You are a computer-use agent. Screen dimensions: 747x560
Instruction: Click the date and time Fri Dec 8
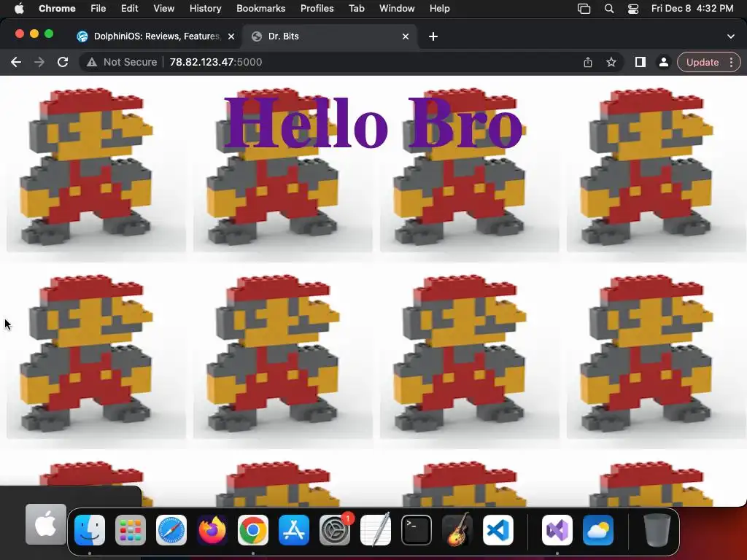click(x=692, y=8)
